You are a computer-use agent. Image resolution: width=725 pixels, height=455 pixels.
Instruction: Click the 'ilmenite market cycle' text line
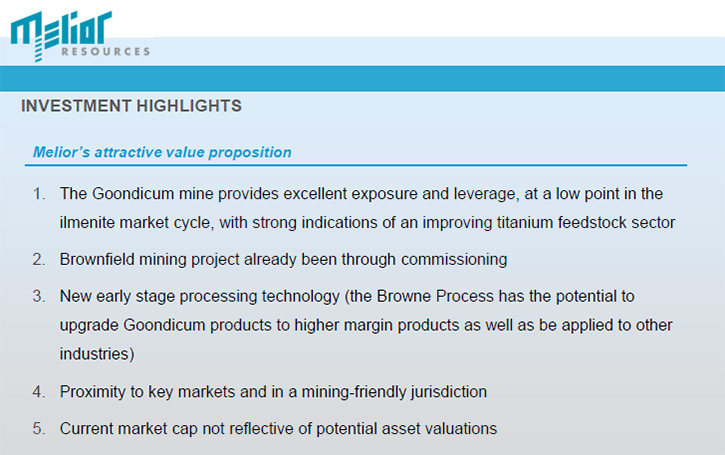coord(367,222)
